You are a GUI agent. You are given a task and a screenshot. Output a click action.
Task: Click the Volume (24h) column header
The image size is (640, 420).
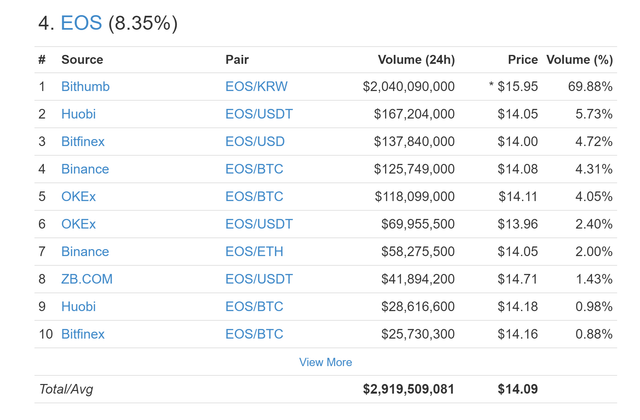pos(416,60)
